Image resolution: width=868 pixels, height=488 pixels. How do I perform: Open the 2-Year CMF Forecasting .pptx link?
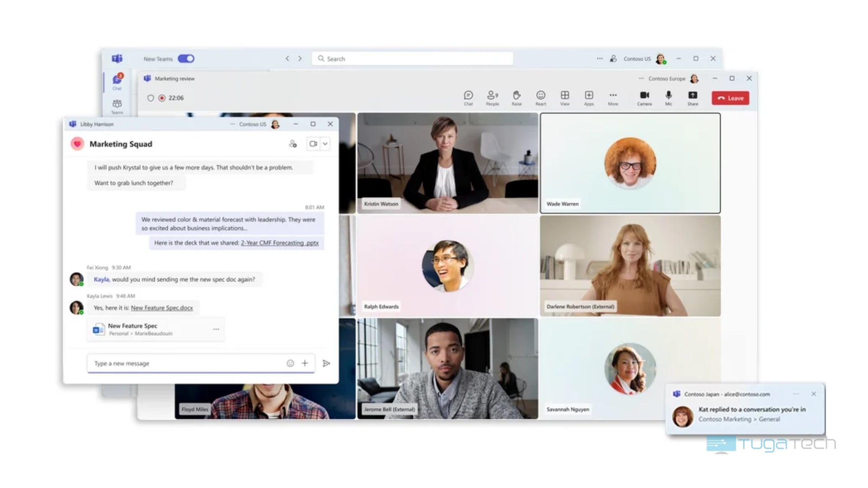point(279,243)
